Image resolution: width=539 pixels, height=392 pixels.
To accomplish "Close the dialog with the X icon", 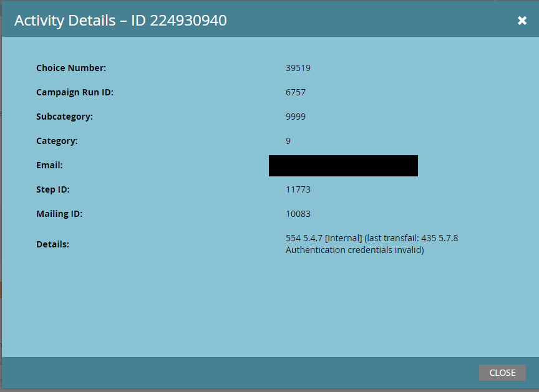I will pos(522,21).
